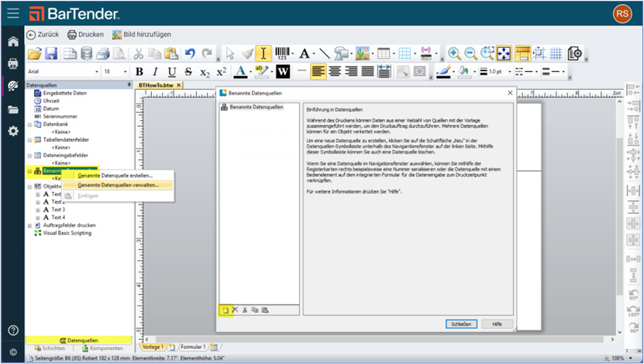The width and height of the screenshot is (644, 364).
Task: Toggle Underline text formatting
Action: (172, 71)
